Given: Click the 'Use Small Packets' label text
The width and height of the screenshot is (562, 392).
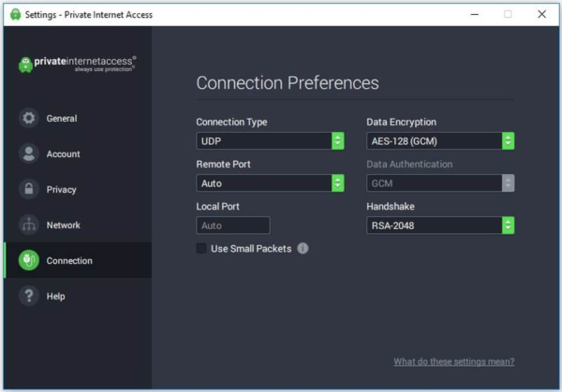Looking at the screenshot, I should [251, 249].
